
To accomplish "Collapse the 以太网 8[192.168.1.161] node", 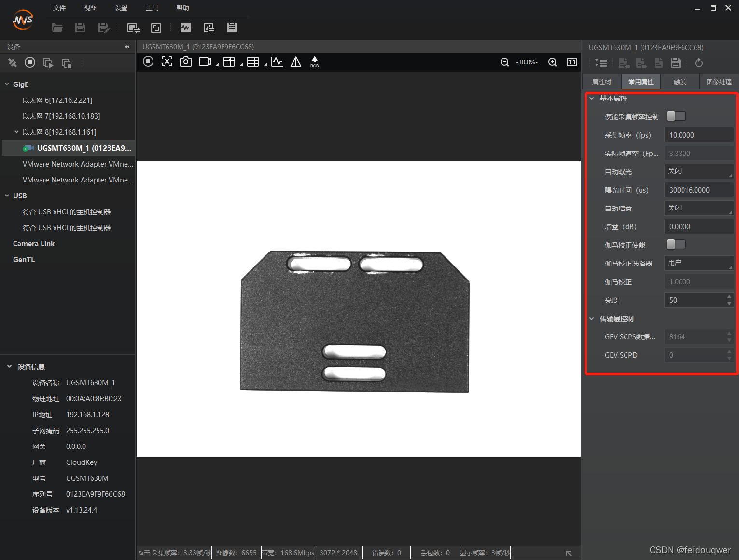I will tap(17, 132).
